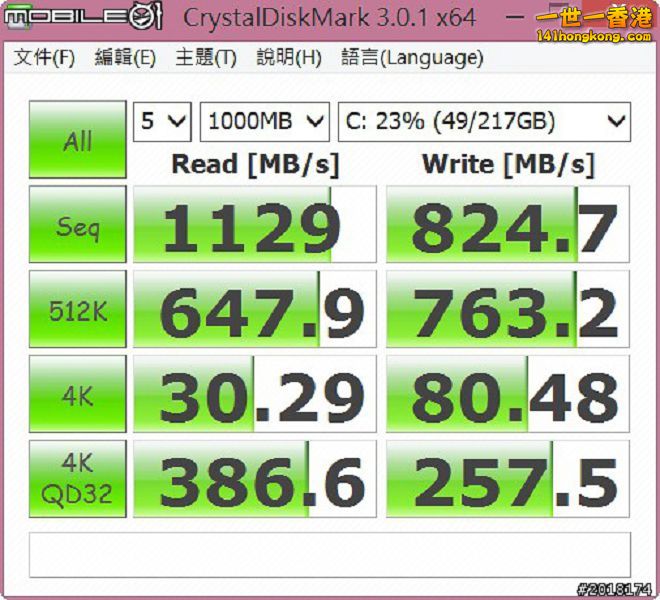Click the CrystalDiskMark 3.0.1 x64 title text
Screen dimensions: 660x600
coord(330,18)
